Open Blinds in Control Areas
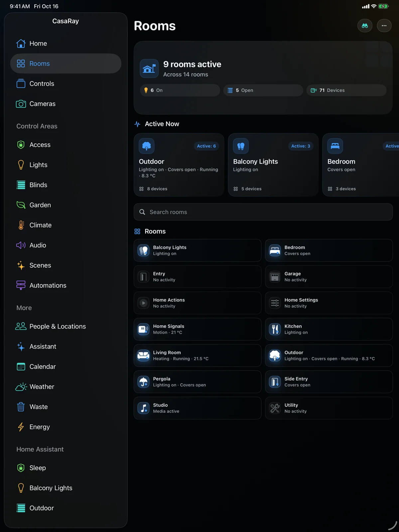The height and width of the screenshot is (532, 399). (x=66, y=185)
